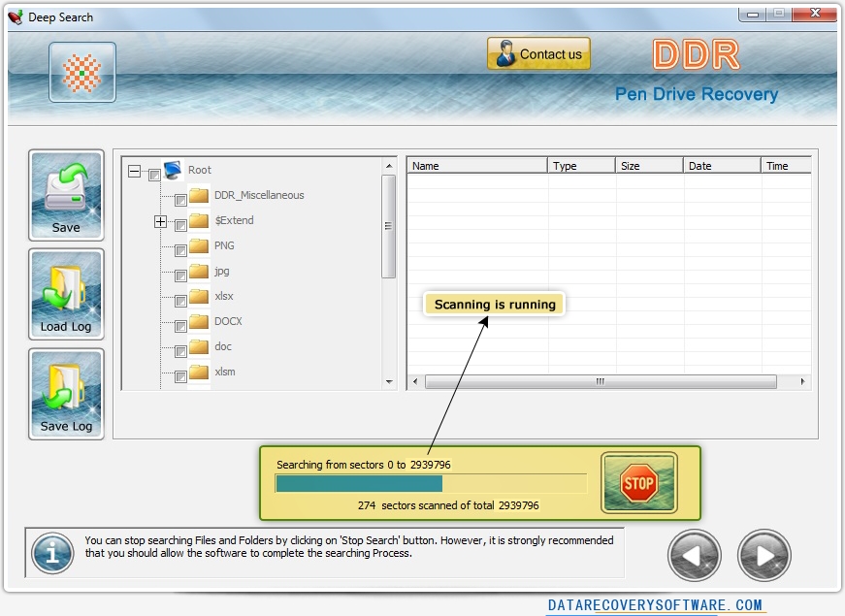Sort by the Name column header
This screenshot has width=845, height=616.
(477, 166)
